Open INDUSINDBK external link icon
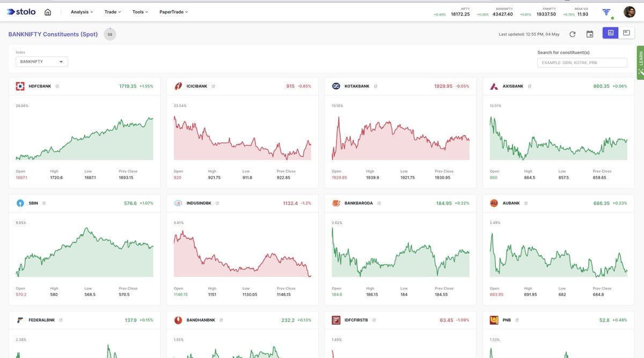This screenshot has width=644, height=358. [x=217, y=203]
